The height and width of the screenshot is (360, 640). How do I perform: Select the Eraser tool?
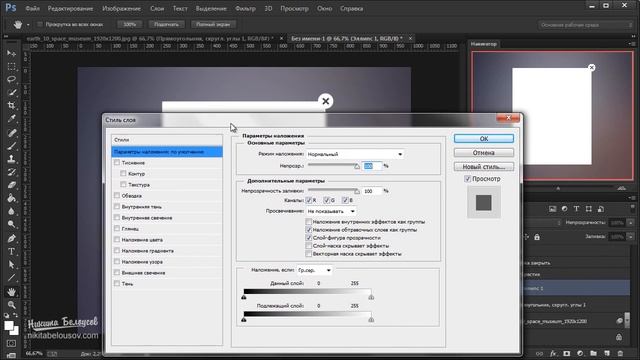click(11, 185)
